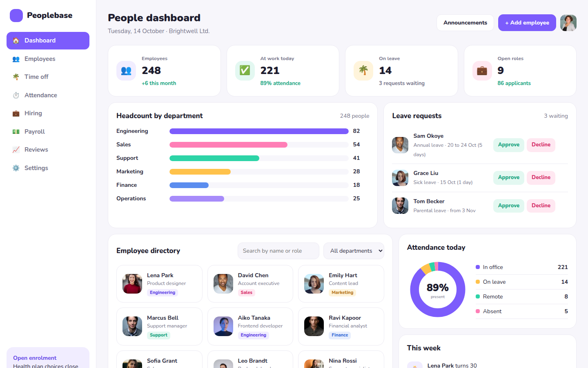Click the stopwatch icon beside Attendance
The width and height of the screenshot is (588, 368).
coord(16,95)
